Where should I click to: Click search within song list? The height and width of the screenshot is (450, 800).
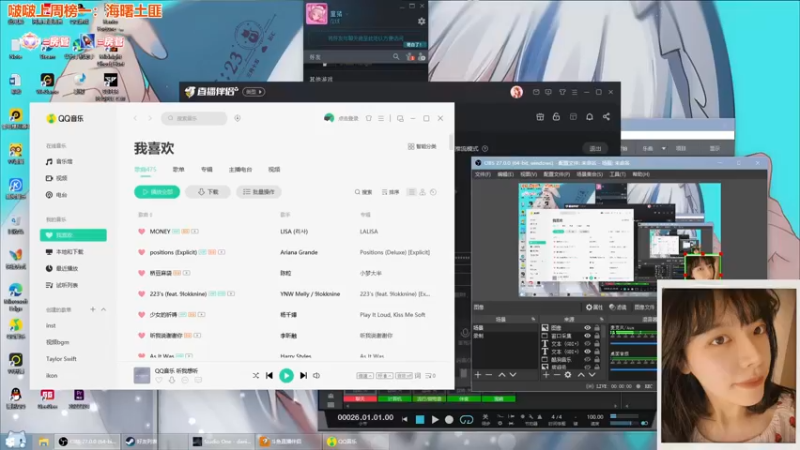(x=363, y=192)
